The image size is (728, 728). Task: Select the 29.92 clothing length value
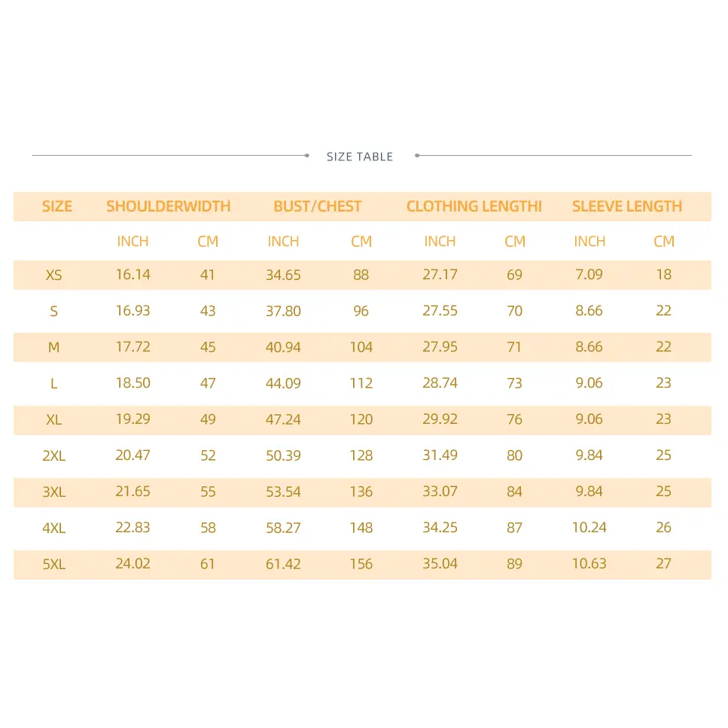[x=440, y=419]
